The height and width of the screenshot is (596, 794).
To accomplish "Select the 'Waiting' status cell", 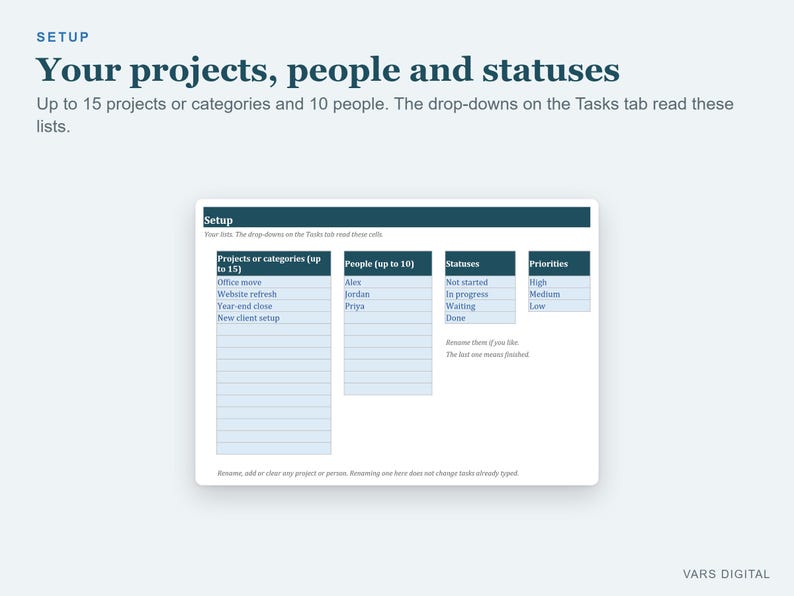I will pyautogui.click(x=480, y=306).
